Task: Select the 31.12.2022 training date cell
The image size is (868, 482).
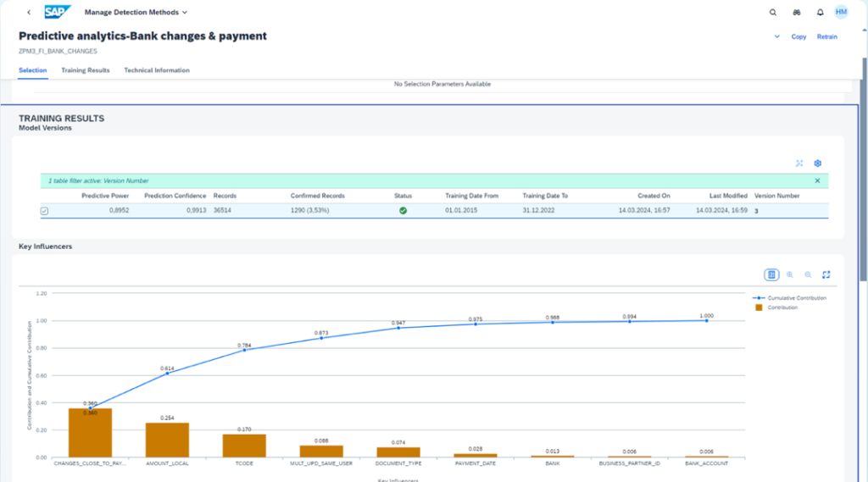Action: [538, 210]
